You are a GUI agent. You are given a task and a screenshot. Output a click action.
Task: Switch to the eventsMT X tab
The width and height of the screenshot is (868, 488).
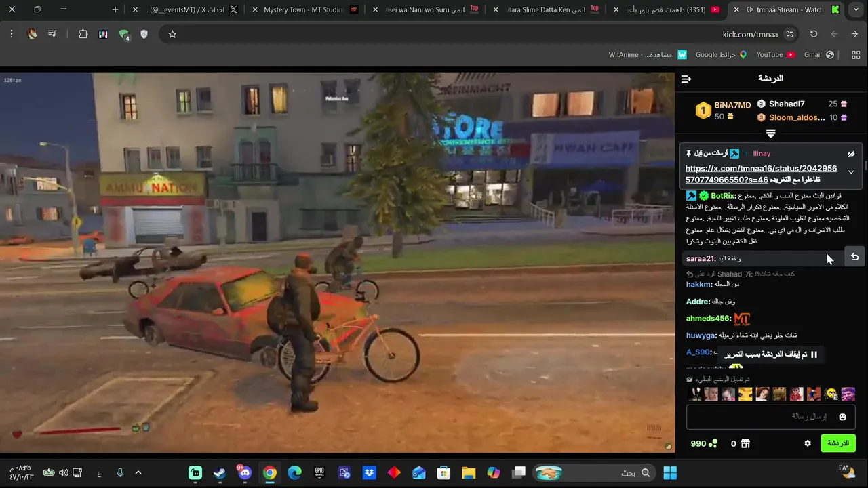point(186,9)
